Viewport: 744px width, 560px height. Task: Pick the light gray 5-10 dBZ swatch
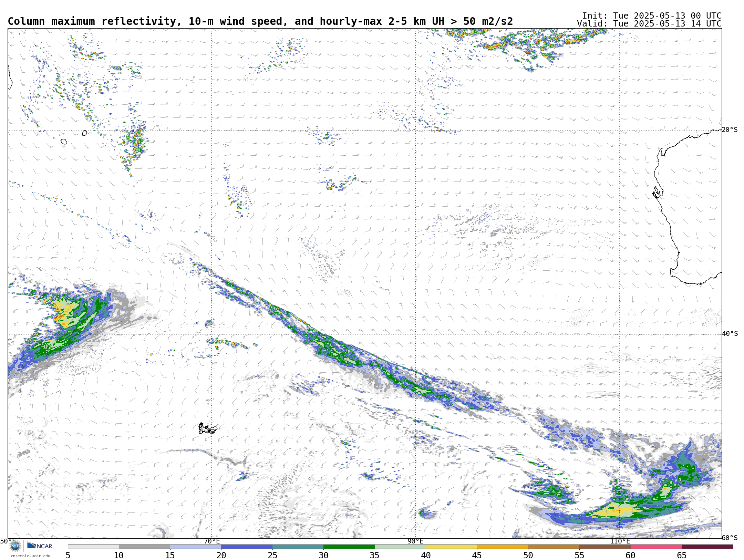tap(93, 547)
